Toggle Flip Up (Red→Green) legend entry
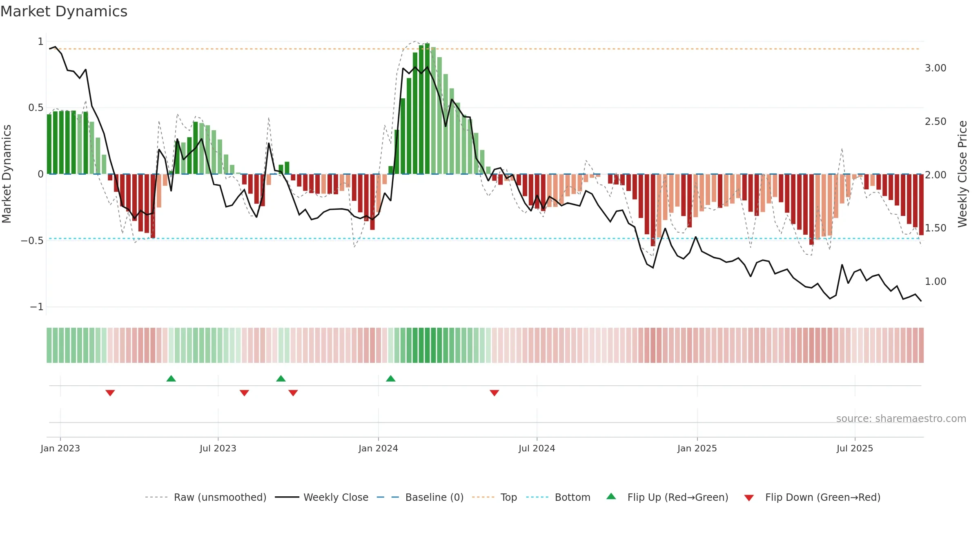This screenshot has height=551, width=980. (668, 497)
